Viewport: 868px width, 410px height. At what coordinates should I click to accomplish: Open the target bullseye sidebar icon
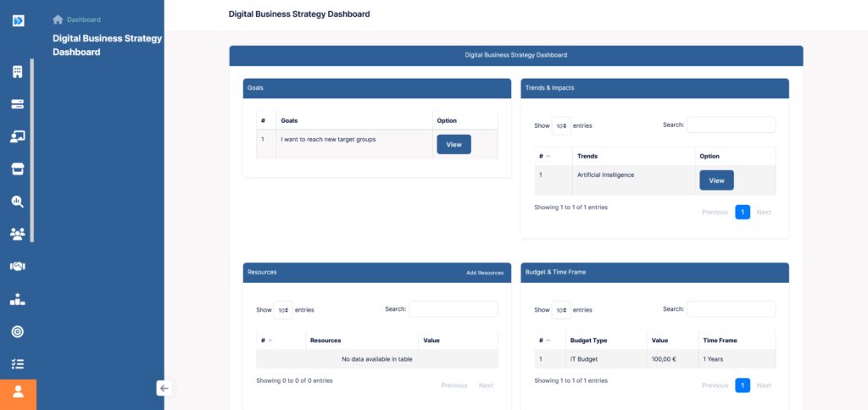18,331
